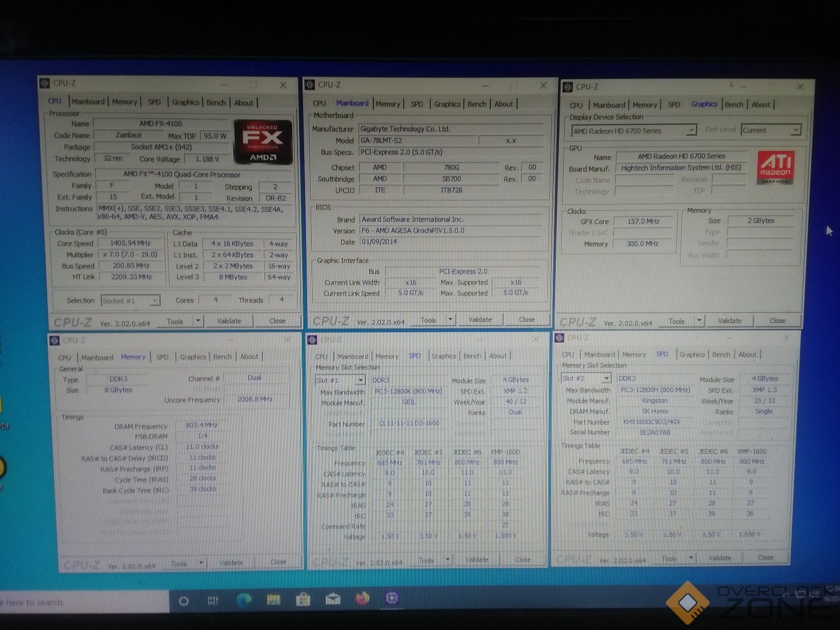
Task: Select the memory size value "8 GBytes"
Action: 118,390
